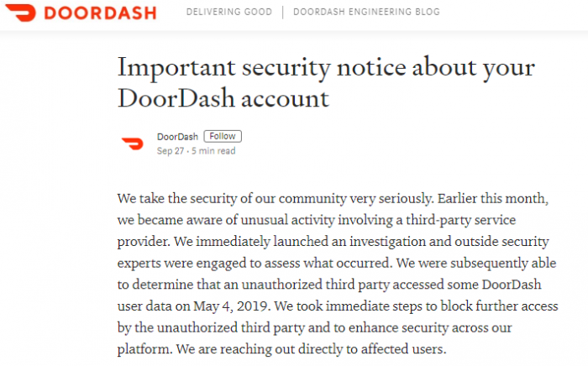588x366 pixels.
Task: Click the Sep 27 publish date
Action: (171, 151)
